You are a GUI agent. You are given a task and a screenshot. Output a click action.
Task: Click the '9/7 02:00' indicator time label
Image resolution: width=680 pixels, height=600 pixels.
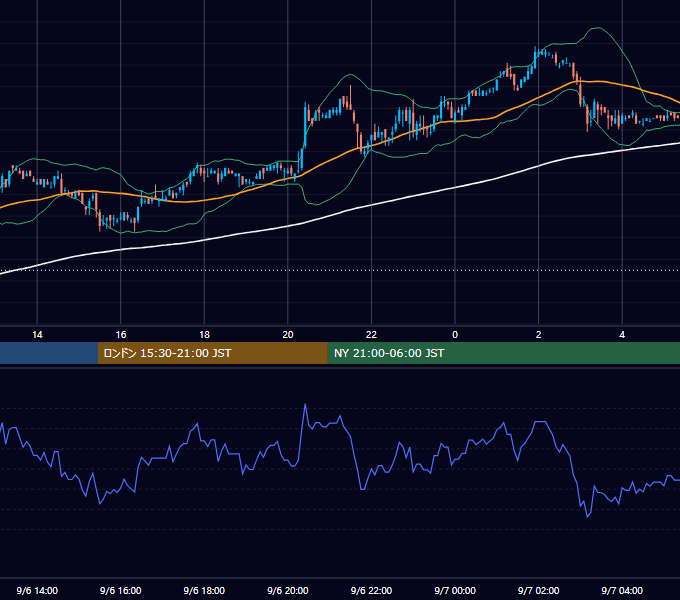[x=539, y=590]
